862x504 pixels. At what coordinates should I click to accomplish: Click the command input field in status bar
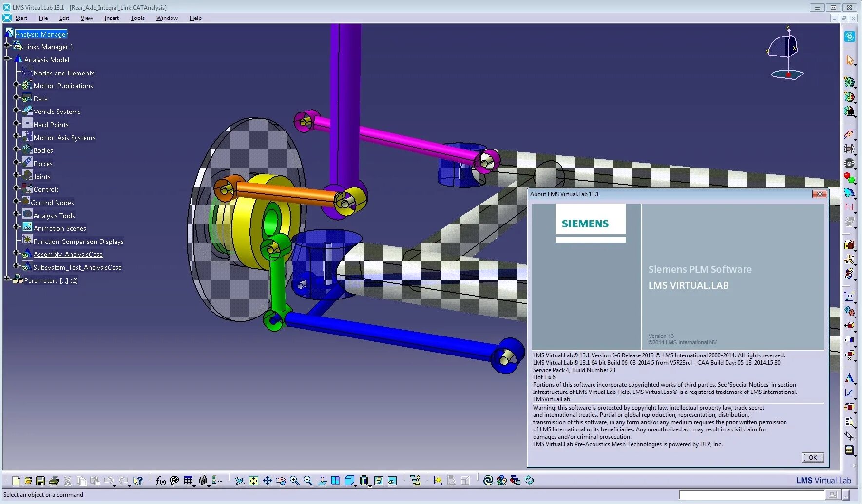[752, 495]
